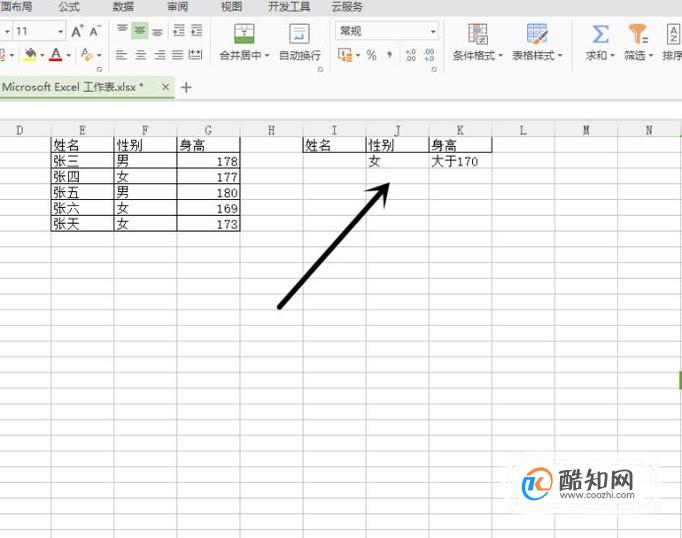The height and width of the screenshot is (538, 682).
Task: Select column header J
Action: pos(397,130)
